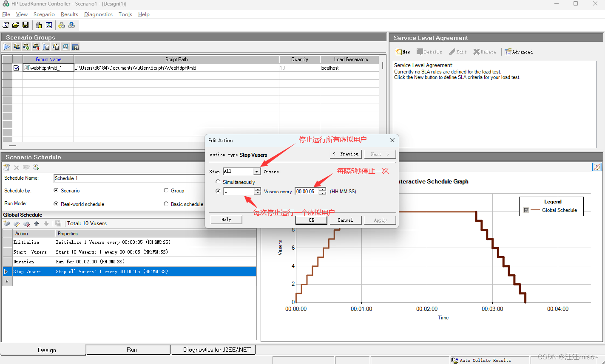Start the scenario with the blue play icon
This screenshot has height=364, width=605.
[7, 47]
